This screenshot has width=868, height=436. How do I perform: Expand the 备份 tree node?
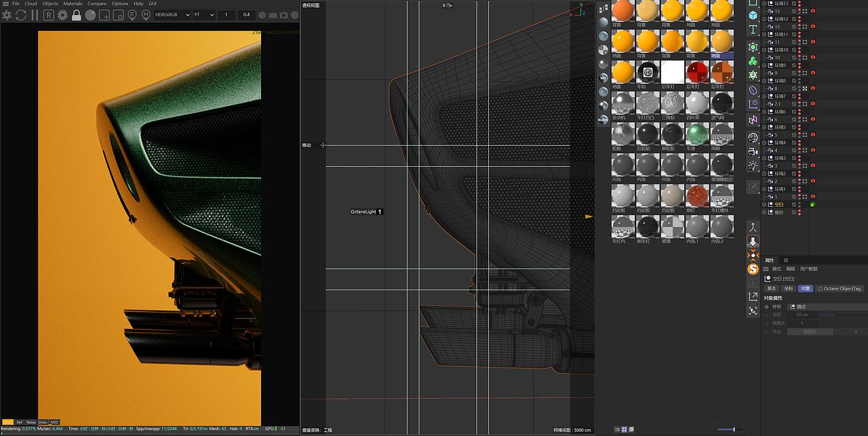(x=764, y=212)
